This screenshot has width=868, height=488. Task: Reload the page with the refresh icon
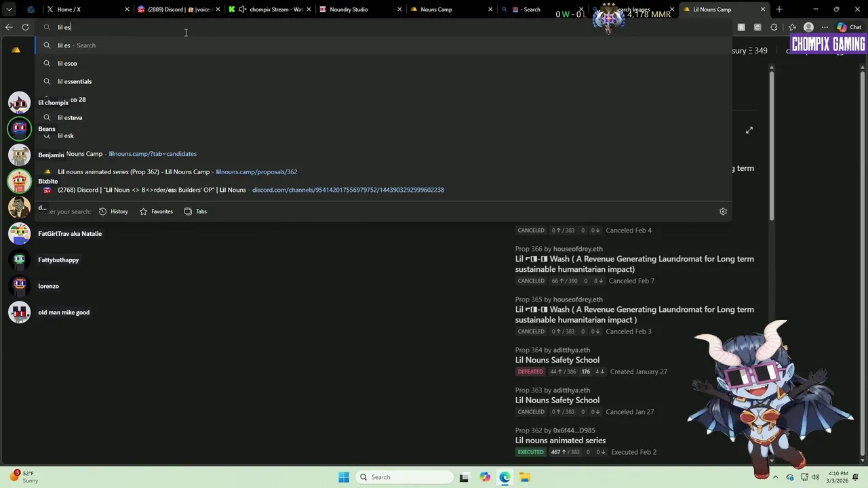tap(25, 27)
